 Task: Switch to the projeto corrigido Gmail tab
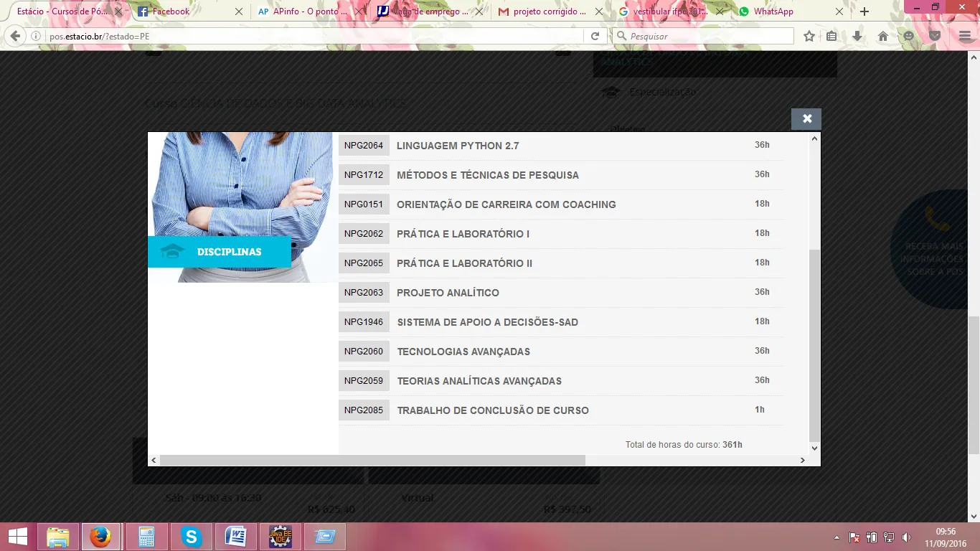(550, 11)
